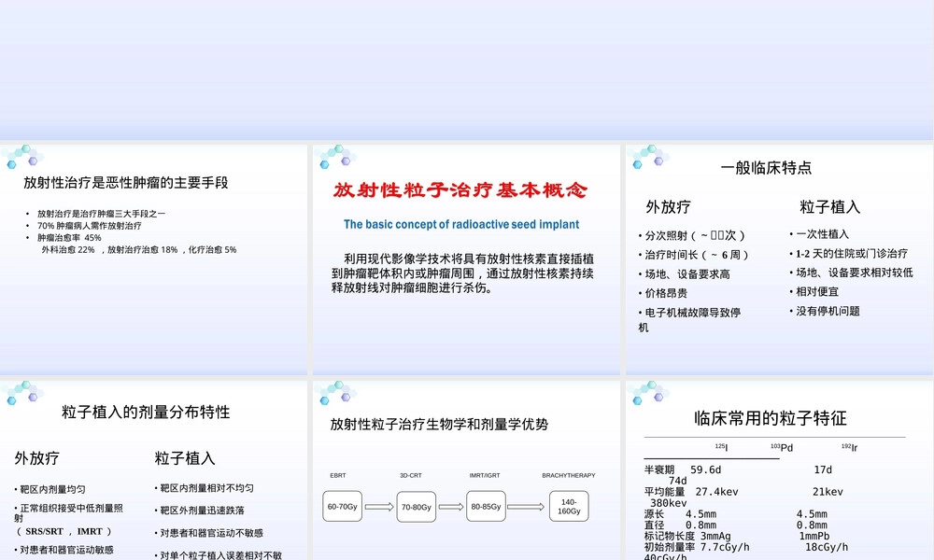Click the arrow between 60-70Gy and 70-80Gy
Screen dimensions: 934x560
tap(379, 507)
